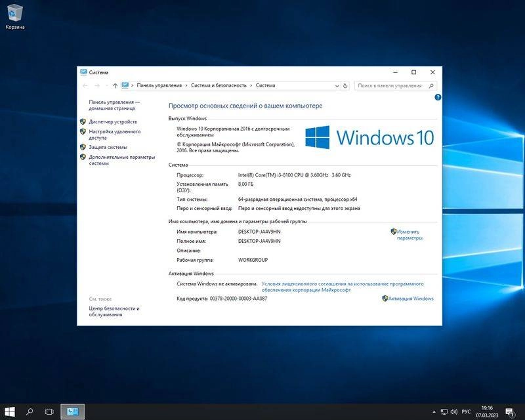Click the WORKGROUP value
The height and width of the screenshot is (420, 525).
click(x=253, y=260)
